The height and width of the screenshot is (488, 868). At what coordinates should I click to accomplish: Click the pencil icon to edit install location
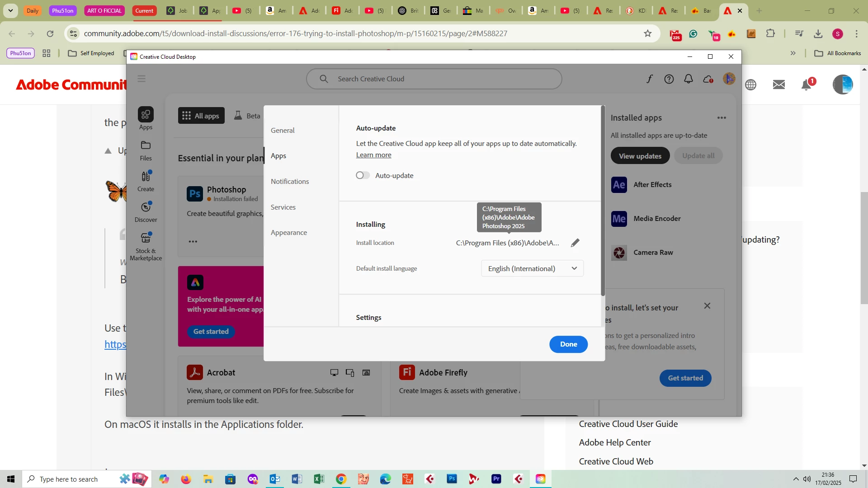tap(575, 243)
